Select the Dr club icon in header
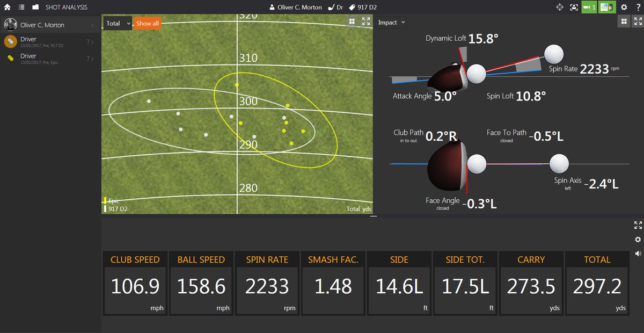Image resolution: width=644 pixels, height=333 pixels. click(330, 8)
